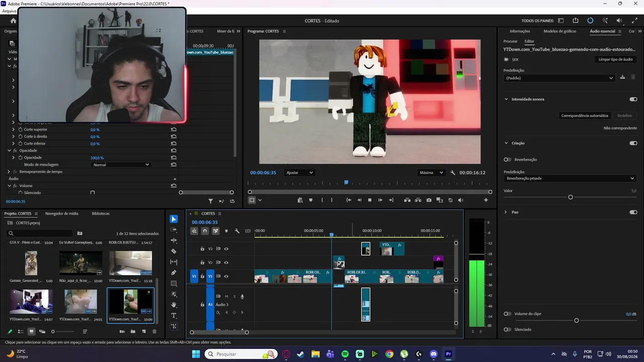Expand the Corte superior property
This screenshot has width=644, height=362.
pyautogui.click(x=14, y=129)
